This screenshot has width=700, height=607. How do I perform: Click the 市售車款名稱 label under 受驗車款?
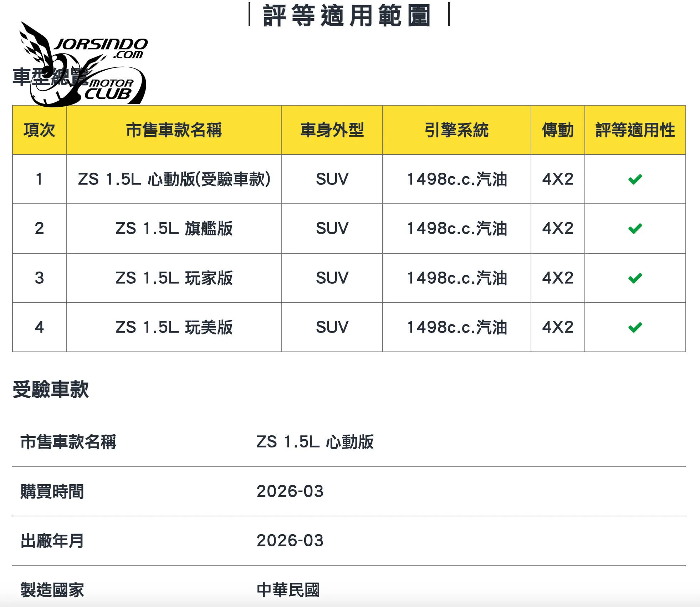pyautogui.click(x=68, y=442)
